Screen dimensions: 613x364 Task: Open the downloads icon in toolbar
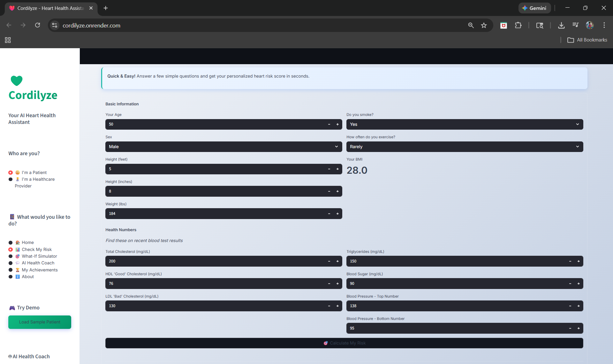(x=561, y=26)
